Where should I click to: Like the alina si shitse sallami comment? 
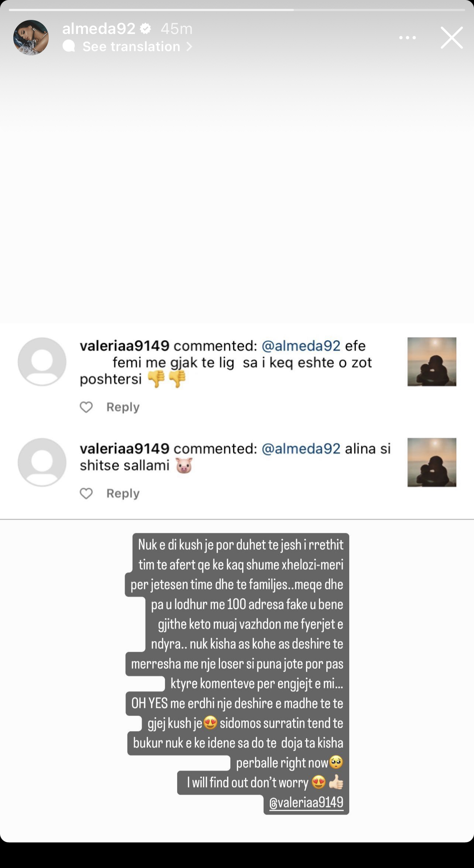click(86, 493)
